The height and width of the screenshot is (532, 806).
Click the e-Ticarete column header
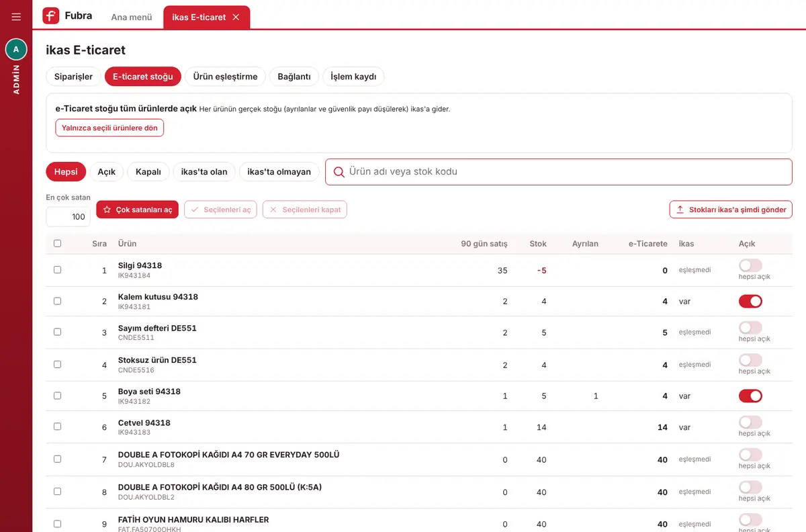[x=648, y=244]
